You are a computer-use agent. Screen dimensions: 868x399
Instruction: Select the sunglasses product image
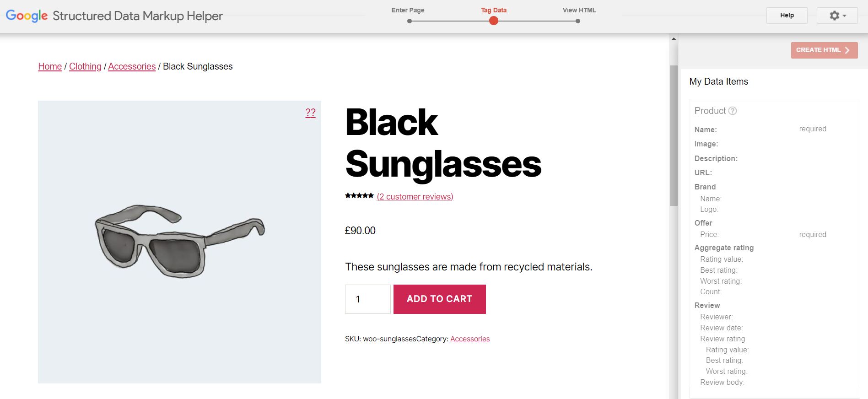click(x=179, y=242)
